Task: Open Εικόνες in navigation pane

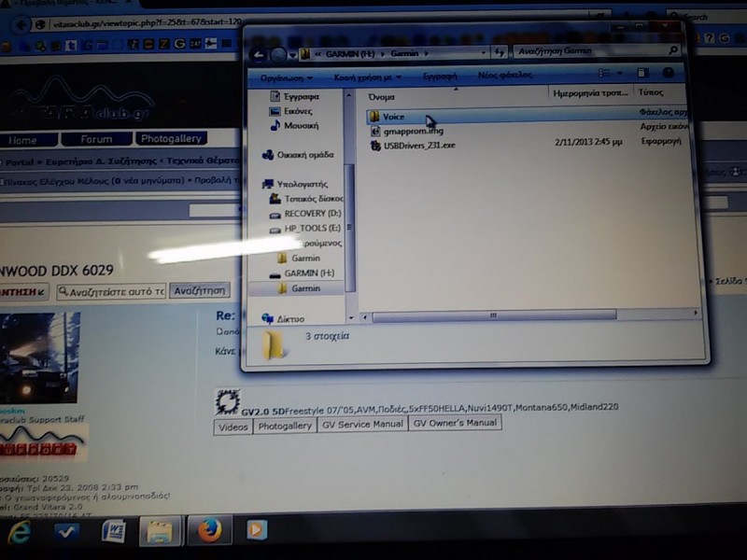Action: click(291, 111)
